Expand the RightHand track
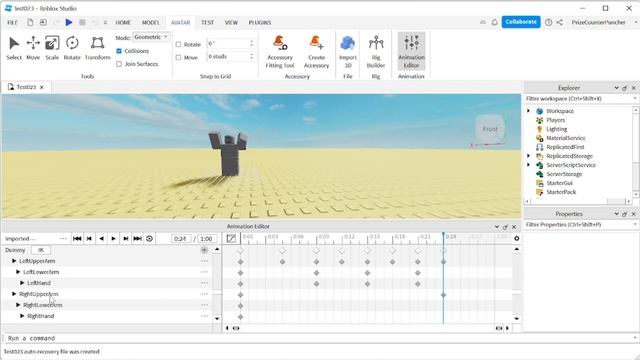 (22, 316)
